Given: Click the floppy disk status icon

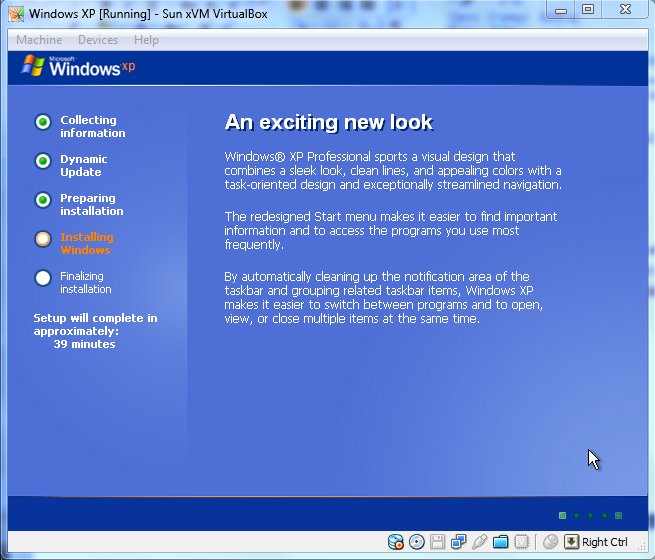Looking at the screenshot, I should point(437,542).
